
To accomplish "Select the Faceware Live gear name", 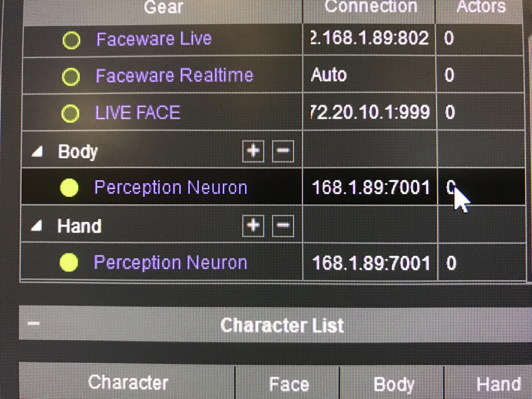I will tap(154, 39).
